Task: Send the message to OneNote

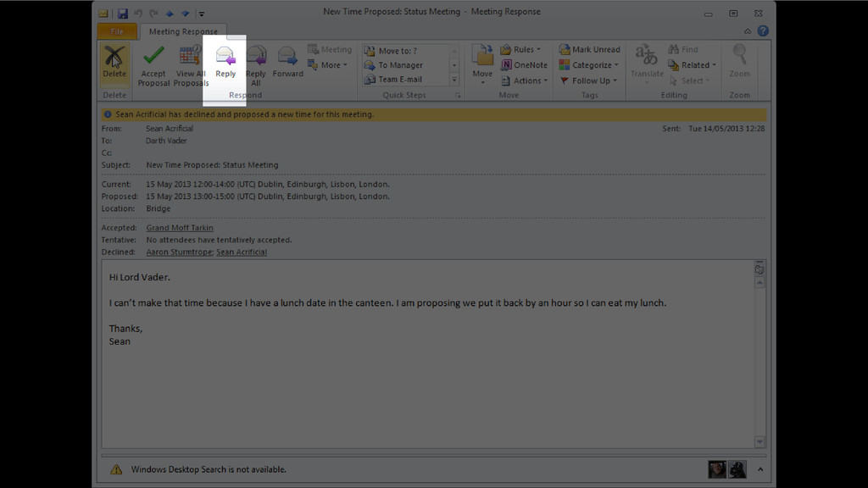Action: point(524,64)
